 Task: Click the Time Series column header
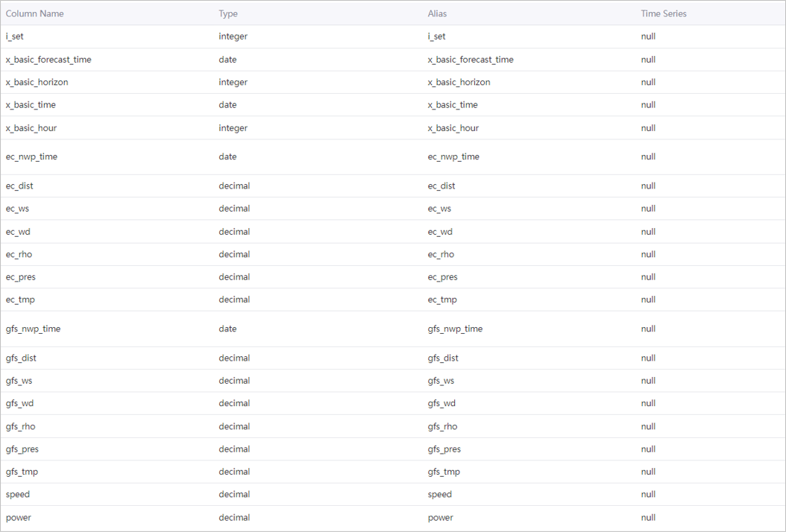point(664,13)
